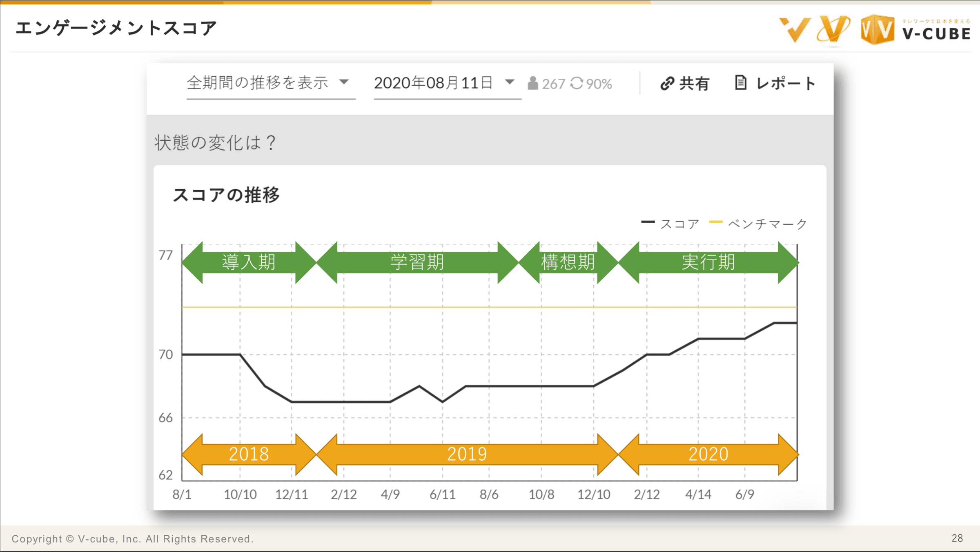Click the respondents person icon
The height and width of the screenshot is (552, 980).
[x=532, y=83]
